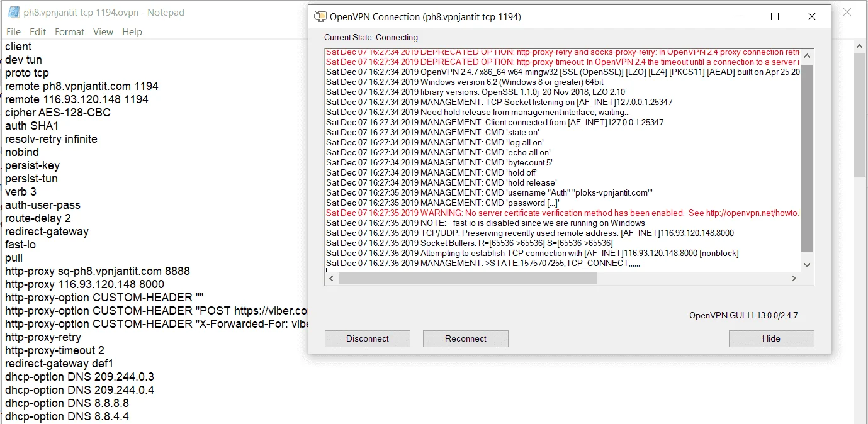Click the log horizontal scrollbar thumb

pyautogui.click(x=467, y=278)
